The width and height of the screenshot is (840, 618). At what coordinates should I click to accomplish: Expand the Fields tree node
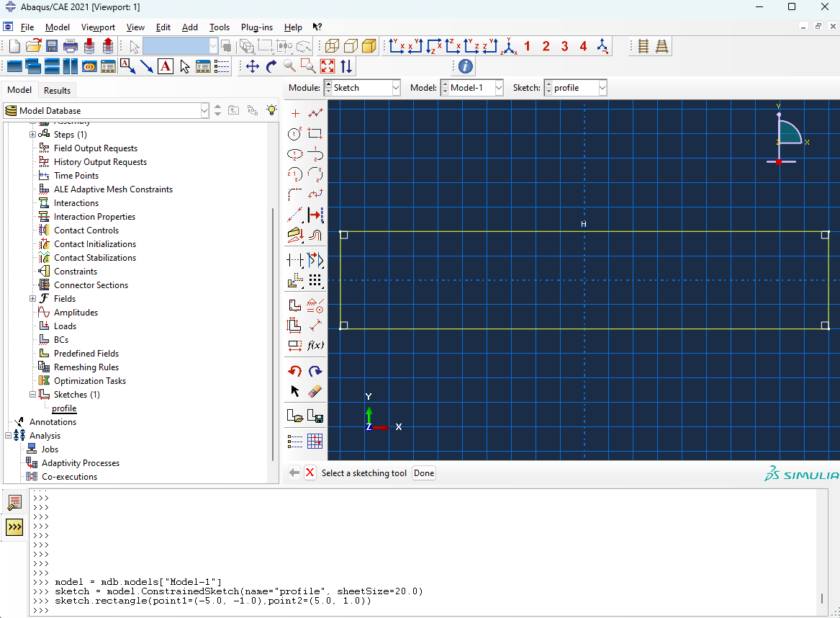32,299
